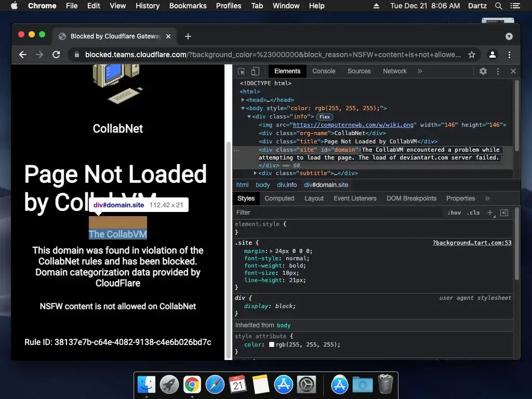Collapse the body element node
The width and height of the screenshot is (532, 399).
[243, 108]
